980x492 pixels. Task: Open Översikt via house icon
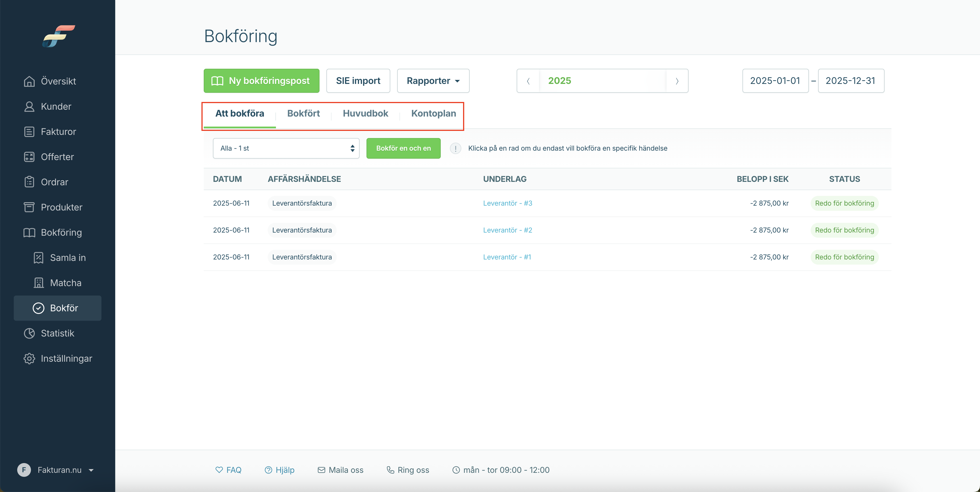(29, 81)
